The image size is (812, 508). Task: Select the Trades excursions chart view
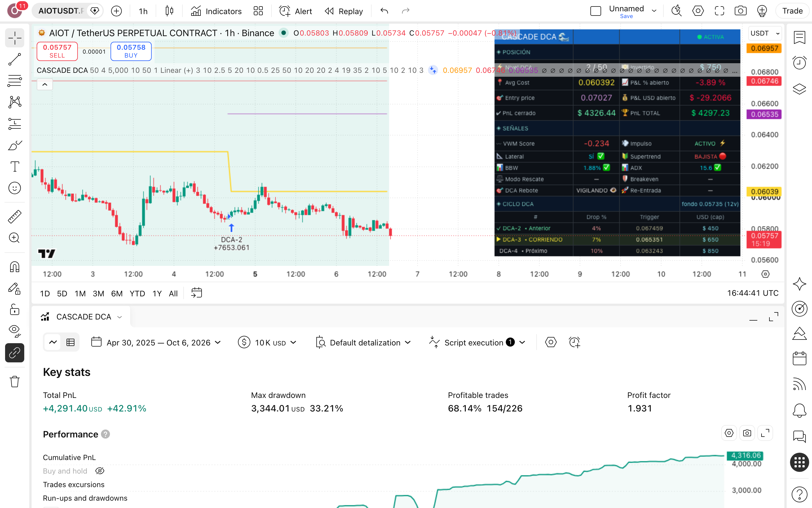point(74,485)
